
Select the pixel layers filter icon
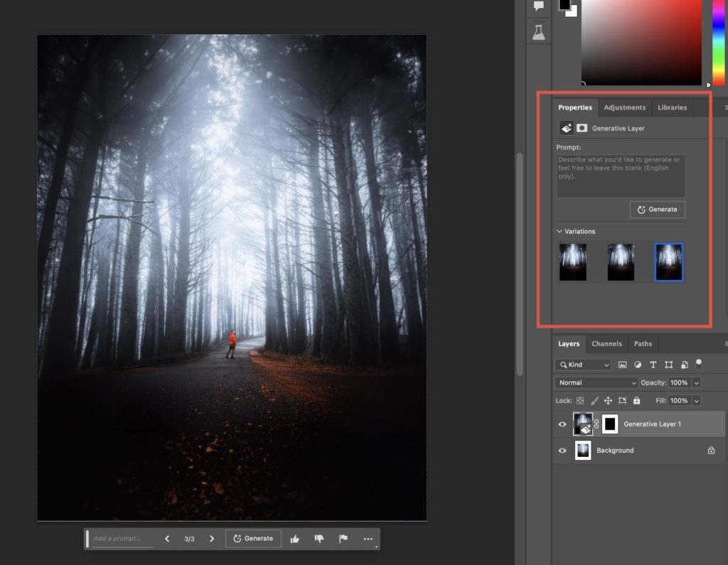point(623,365)
